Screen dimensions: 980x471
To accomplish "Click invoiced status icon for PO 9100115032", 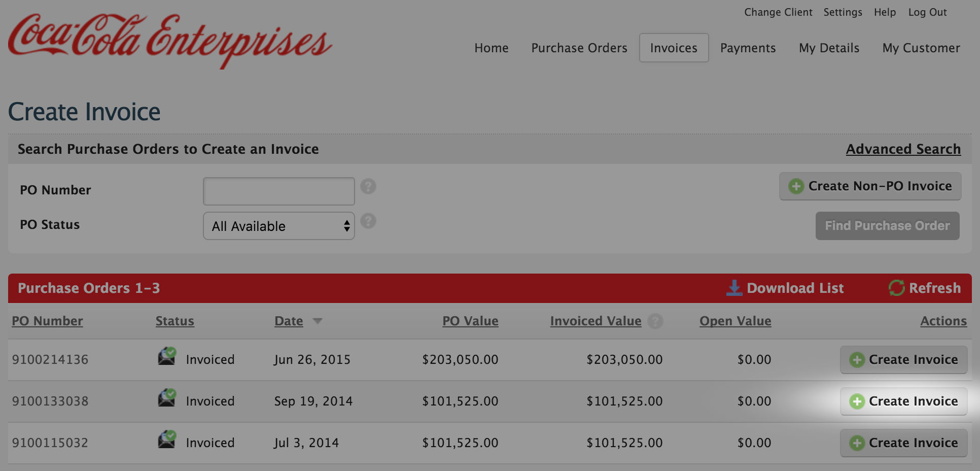I will click(x=167, y=439).
